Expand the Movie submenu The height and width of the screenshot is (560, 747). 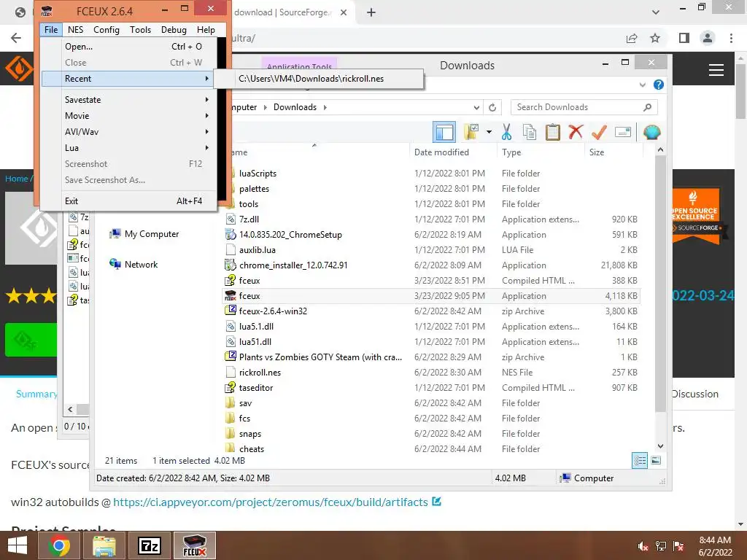pos(128,116)
